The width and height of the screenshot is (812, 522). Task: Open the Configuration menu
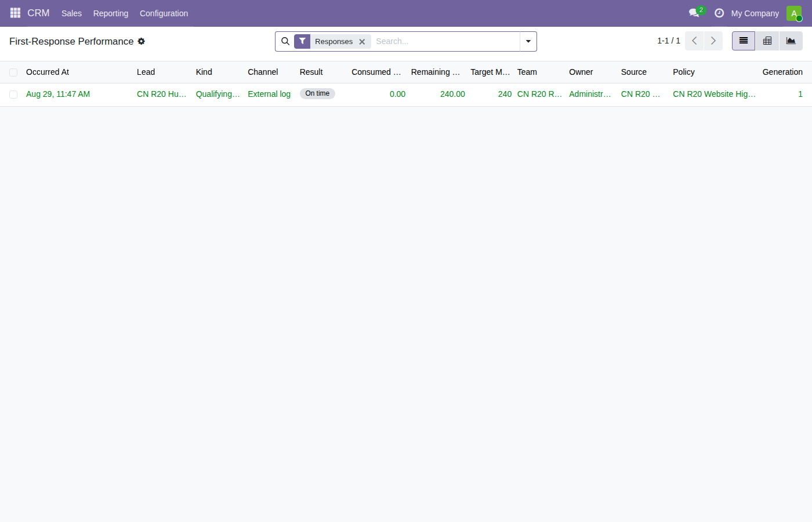coord(164,13)
